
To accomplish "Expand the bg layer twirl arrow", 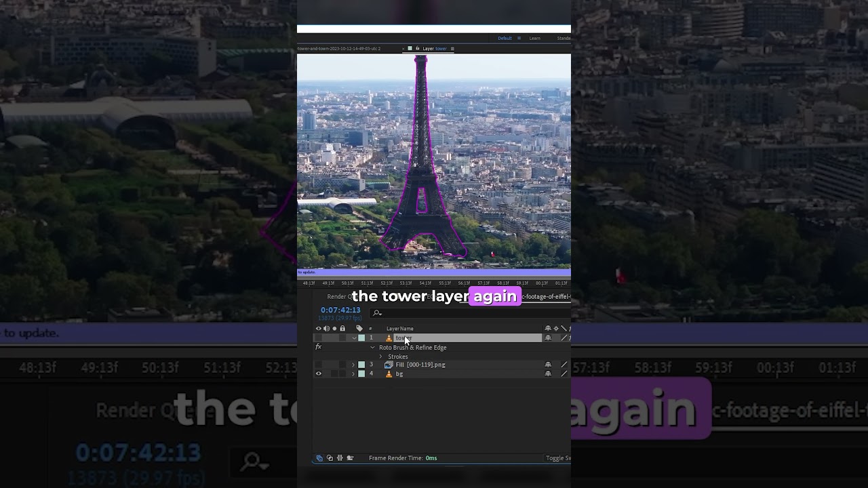I will (x=353, y=373).
